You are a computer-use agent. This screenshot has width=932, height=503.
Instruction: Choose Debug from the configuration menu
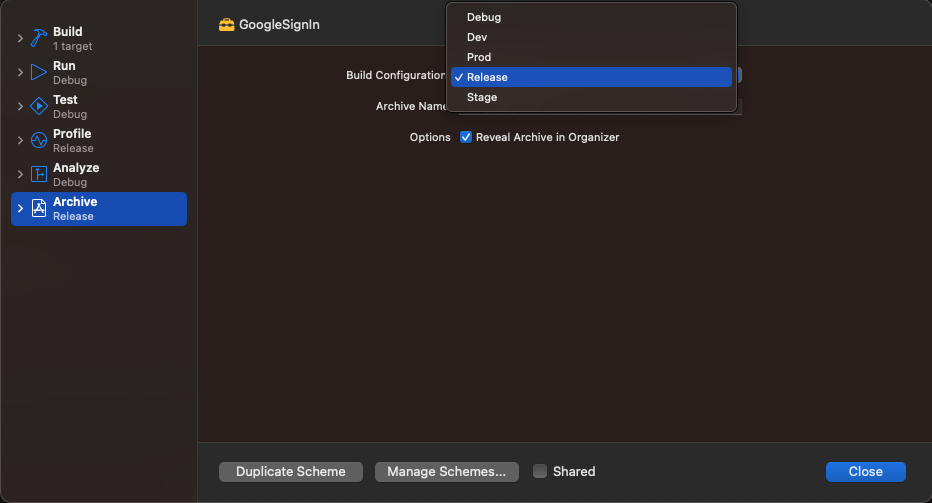(591, 17)
